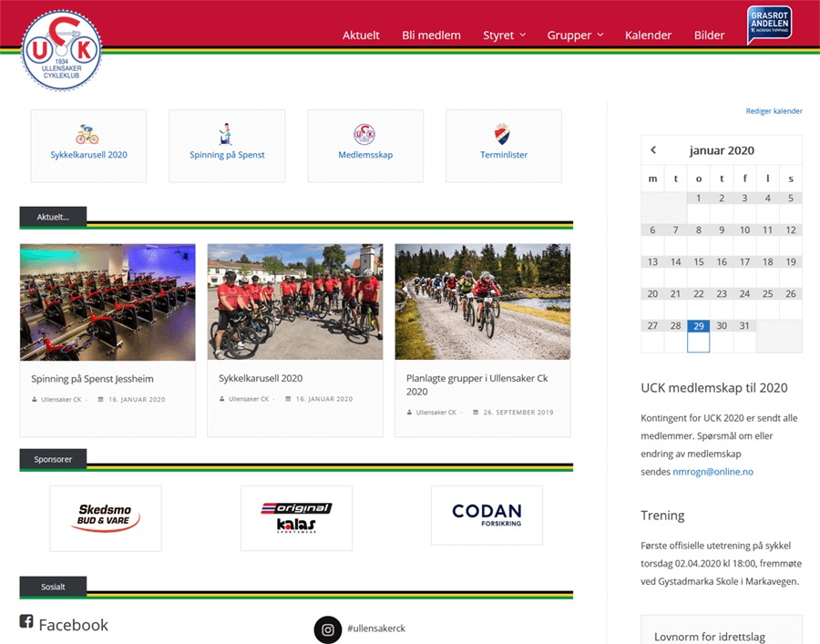Click the Medlemsskap UCK emblem icon
Viewport: 820px width, 644px height.
click(364, 134)
